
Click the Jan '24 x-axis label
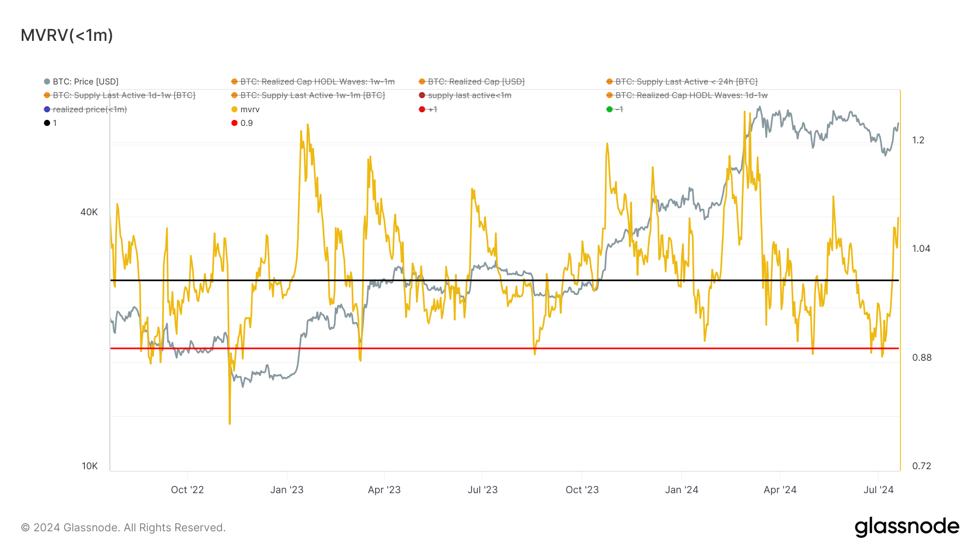(x=682, y=490)
